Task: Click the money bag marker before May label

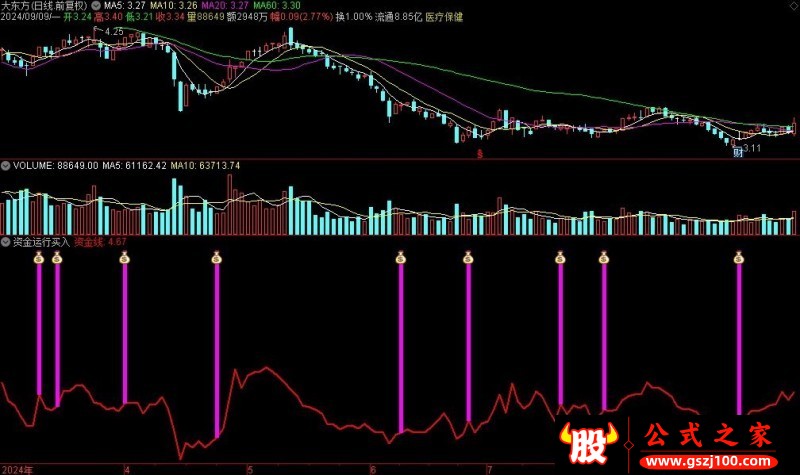Action: [216, 258]
